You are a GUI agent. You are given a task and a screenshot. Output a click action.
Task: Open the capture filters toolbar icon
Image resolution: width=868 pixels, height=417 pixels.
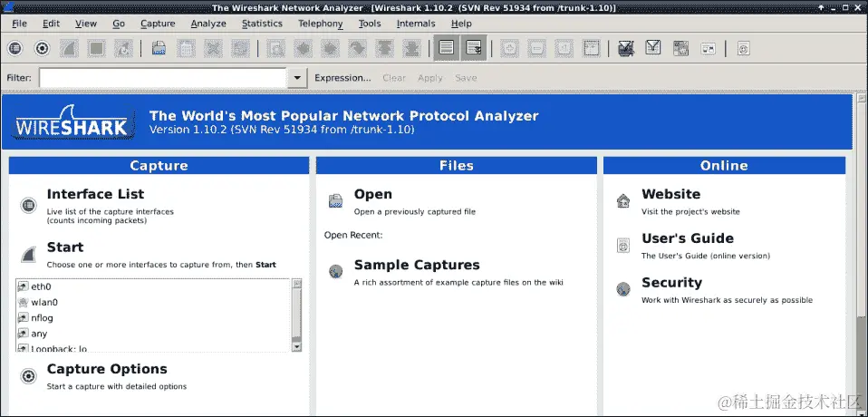coord(626,49)
